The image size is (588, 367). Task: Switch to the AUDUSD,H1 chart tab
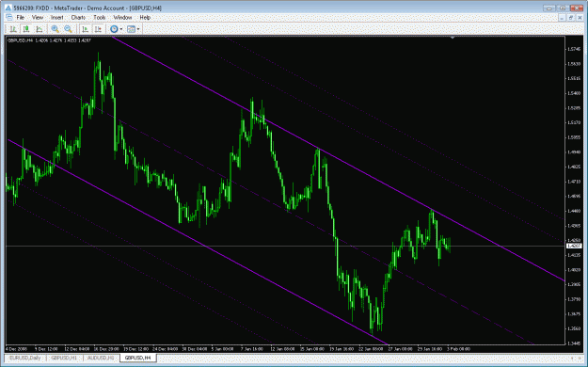(101, 358)
